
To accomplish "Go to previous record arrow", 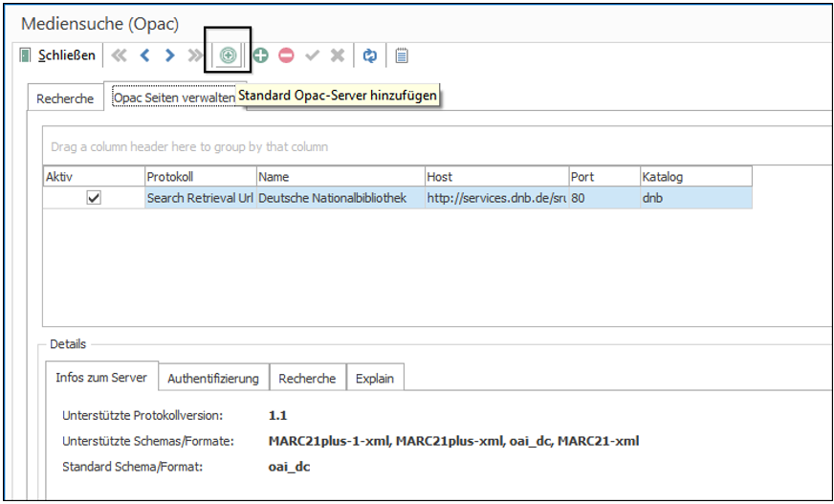I will coord(144,55).
